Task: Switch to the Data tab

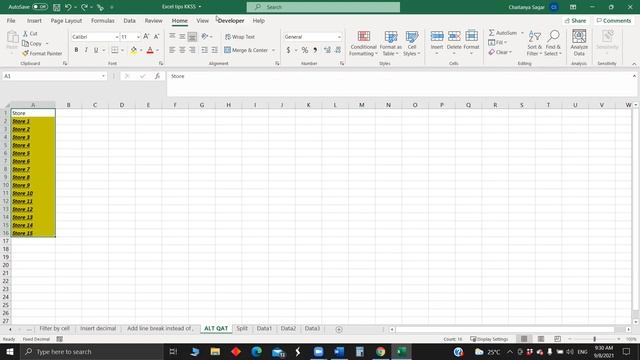Action: point(129,21)
